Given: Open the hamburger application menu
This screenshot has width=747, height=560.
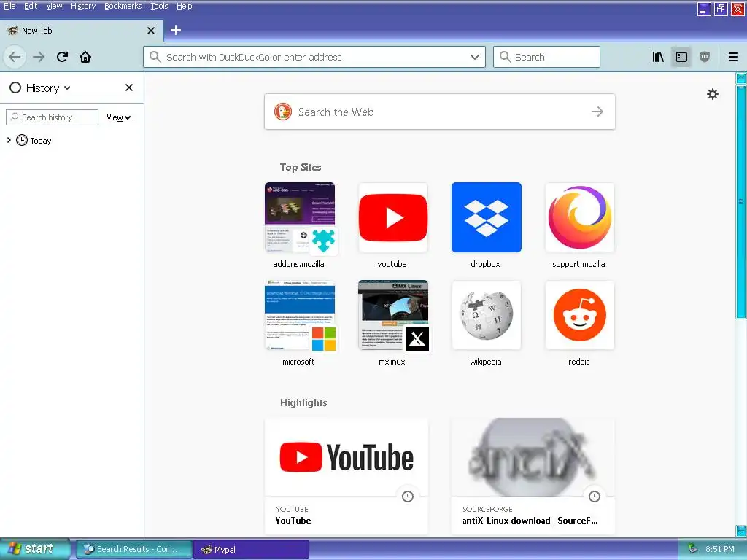Looking at the screenshot, I should tap(733, 57).
